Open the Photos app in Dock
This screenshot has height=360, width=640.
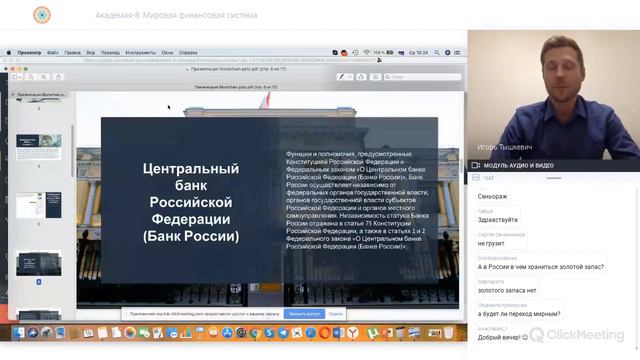coord(130,333)
